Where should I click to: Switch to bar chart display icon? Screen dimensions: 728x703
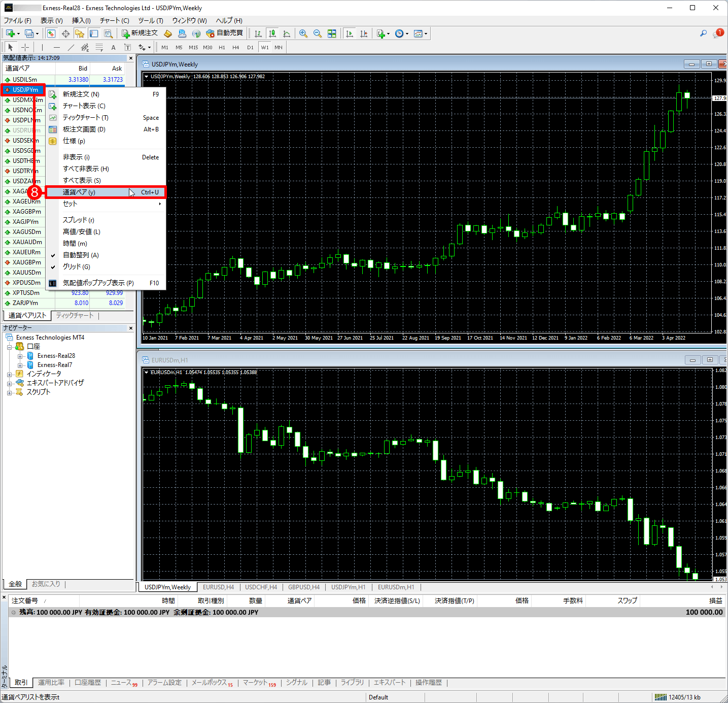click(258, 34)
